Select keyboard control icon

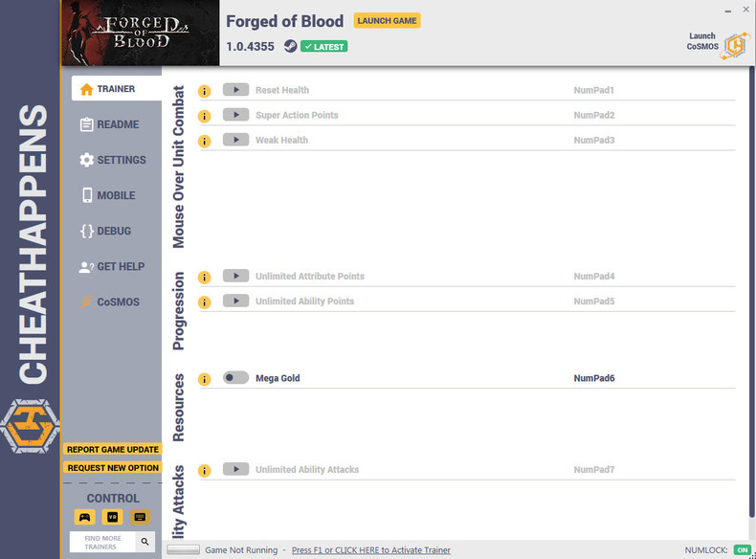tap(140, 517)
